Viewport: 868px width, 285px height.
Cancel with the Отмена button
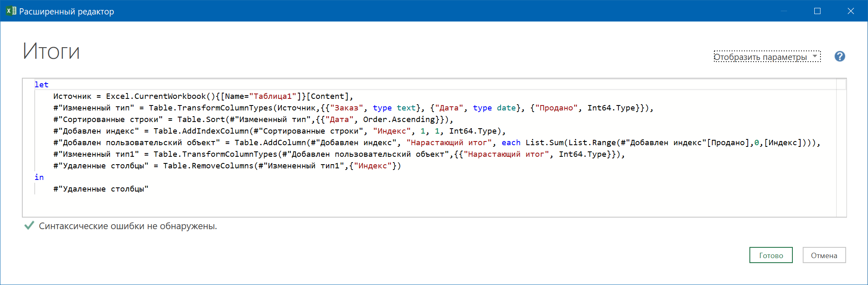[x=824, y=255]
